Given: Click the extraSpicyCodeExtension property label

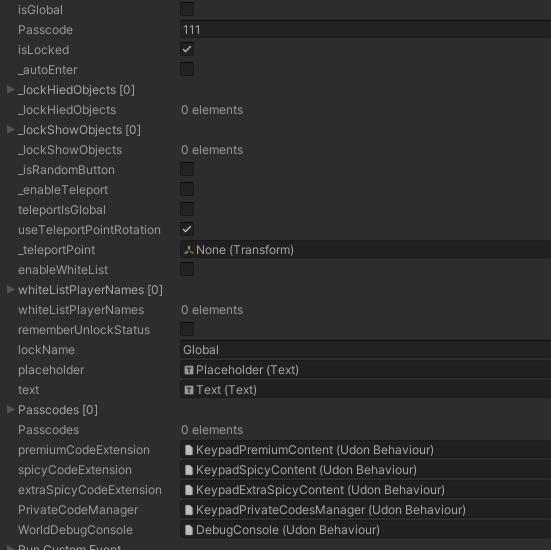Looking at the screenshot, I should click(90, 490).
